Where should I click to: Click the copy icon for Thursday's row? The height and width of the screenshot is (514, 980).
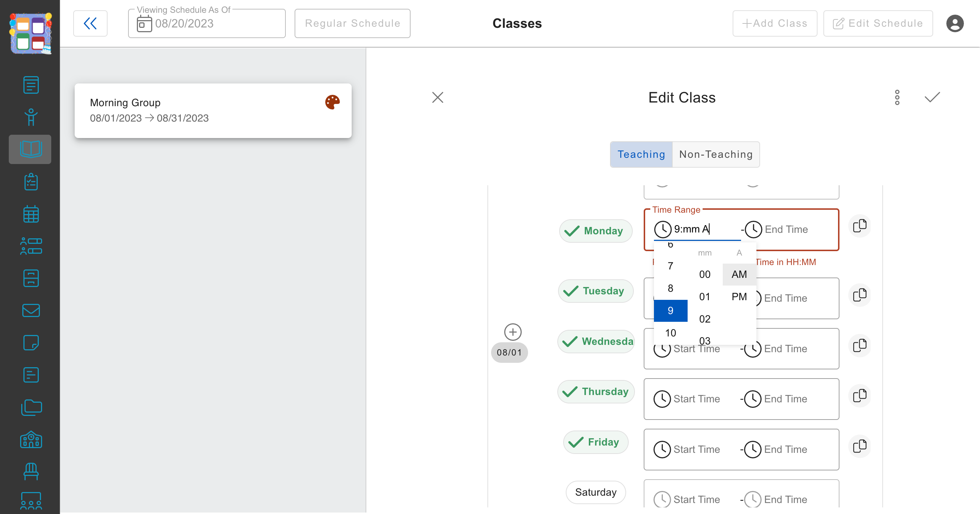[860, 396]
